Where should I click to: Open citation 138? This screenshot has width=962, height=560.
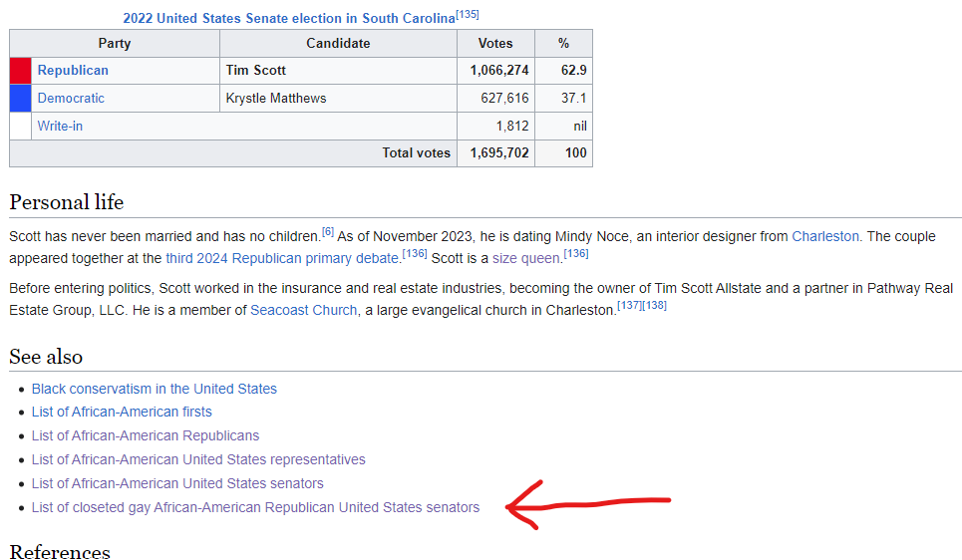click(655, 306)
